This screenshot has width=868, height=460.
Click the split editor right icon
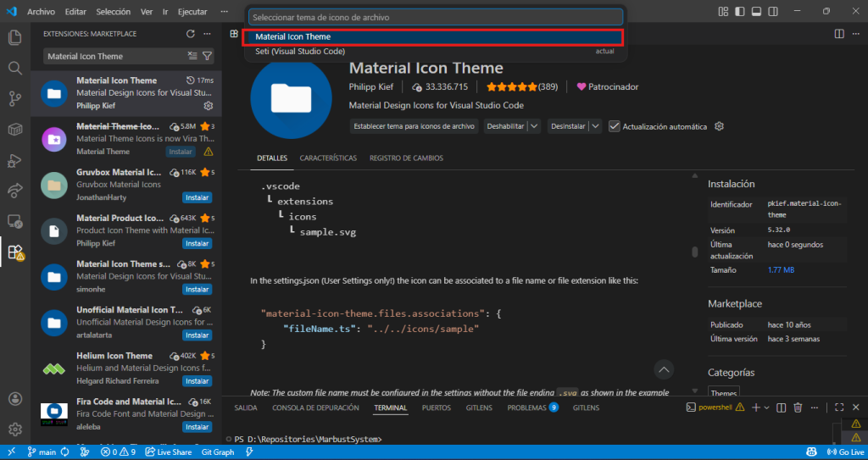point(839,34)
